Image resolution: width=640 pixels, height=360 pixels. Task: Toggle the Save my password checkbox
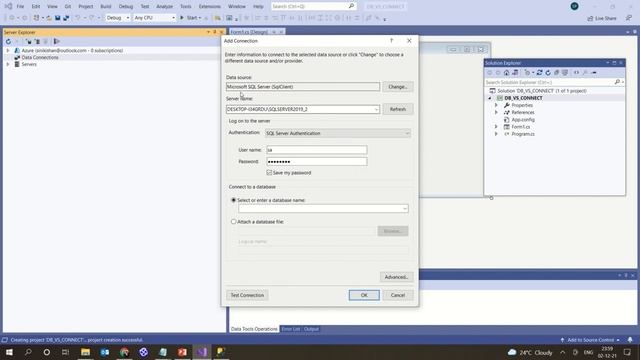[x=269, y=173]
